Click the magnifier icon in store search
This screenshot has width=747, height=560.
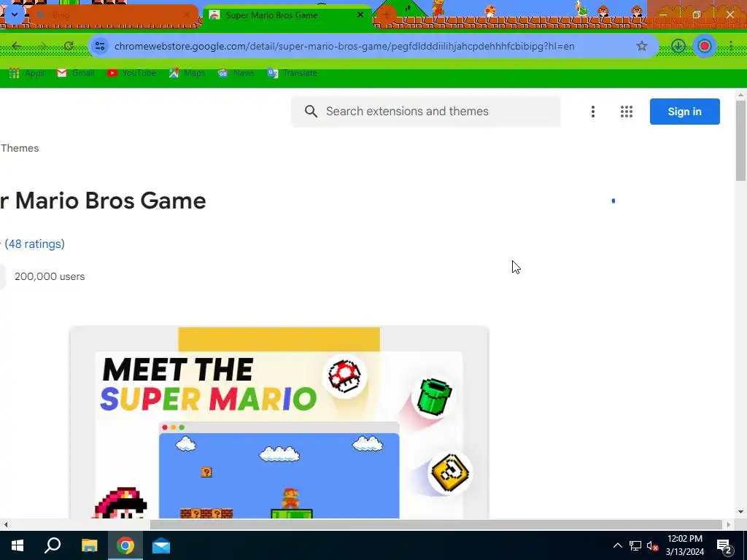[311, 112]
